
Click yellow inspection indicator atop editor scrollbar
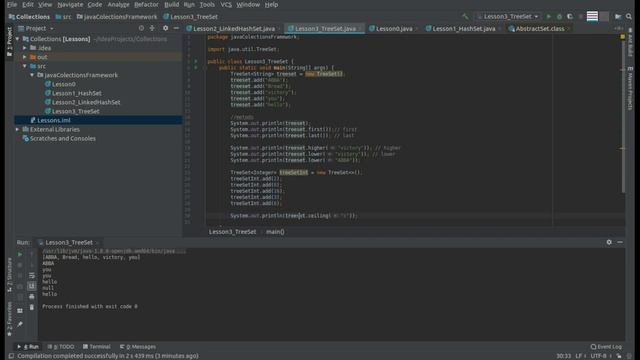point(622,37)
